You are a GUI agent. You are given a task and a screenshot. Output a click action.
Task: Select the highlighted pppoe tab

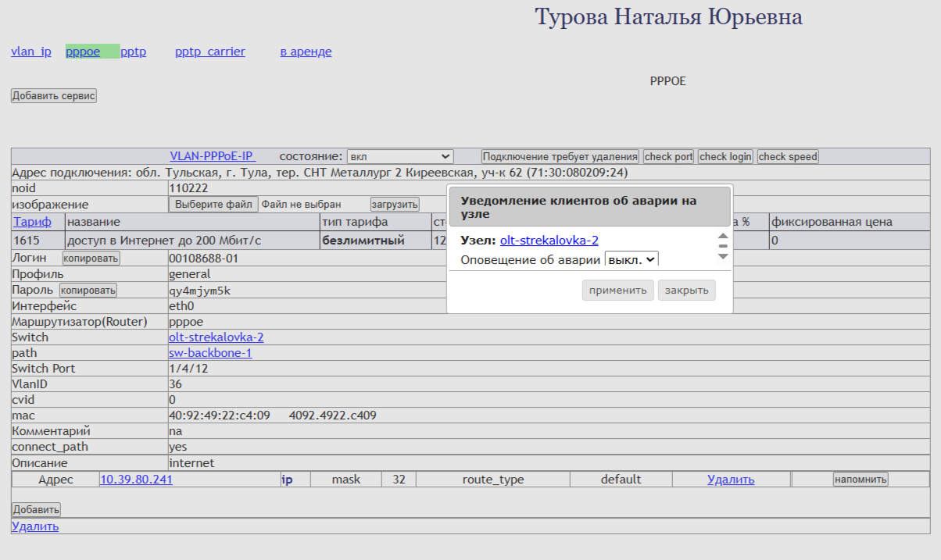pos(83,52)
